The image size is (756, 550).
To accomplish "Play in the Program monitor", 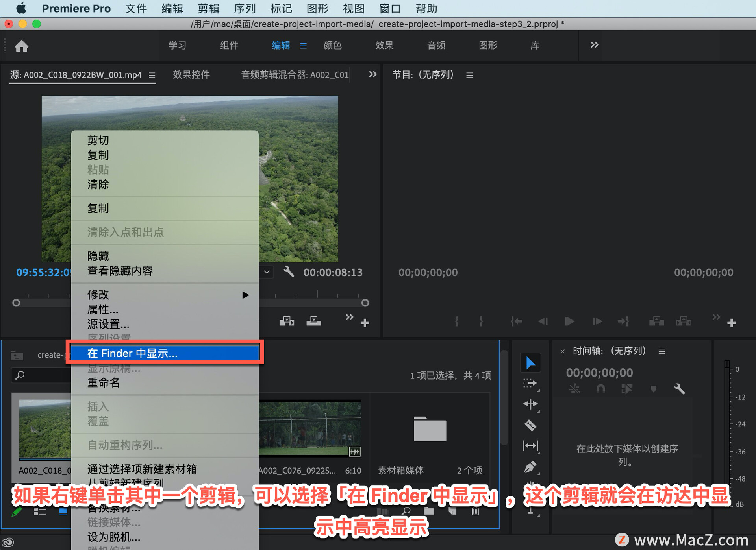I will (569, 321).
